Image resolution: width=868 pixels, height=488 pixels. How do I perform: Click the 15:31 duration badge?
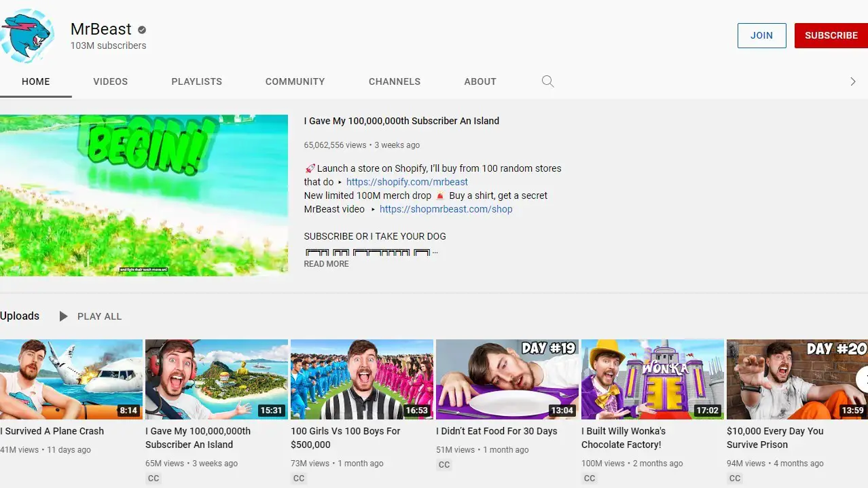(271, 411)
